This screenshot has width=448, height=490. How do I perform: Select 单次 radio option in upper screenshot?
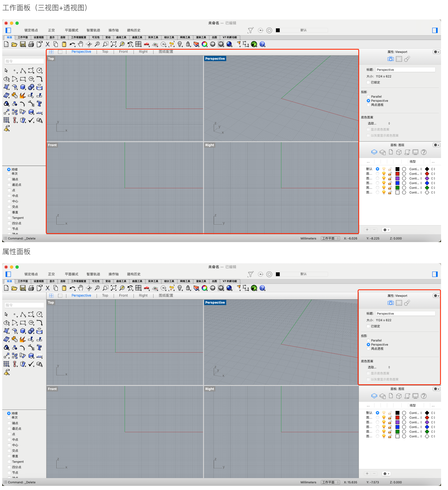click(9, 174)
